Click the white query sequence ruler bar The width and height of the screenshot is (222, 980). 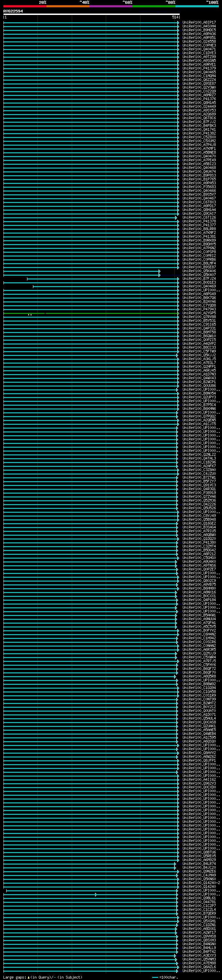tap(92, 14)
